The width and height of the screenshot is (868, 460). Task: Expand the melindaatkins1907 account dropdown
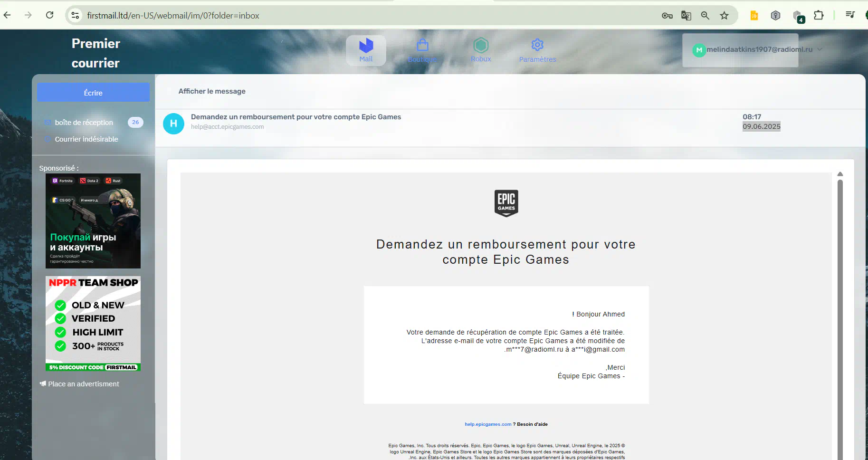coord(820,49)
